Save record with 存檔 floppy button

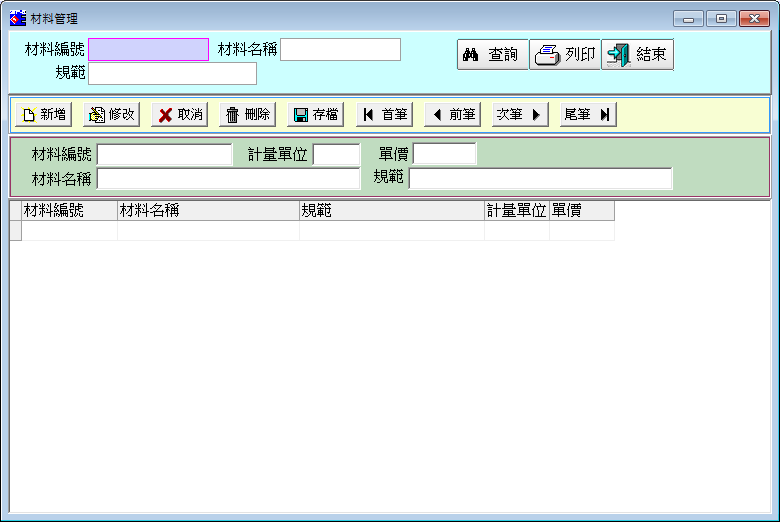click(x=315, y=114)
